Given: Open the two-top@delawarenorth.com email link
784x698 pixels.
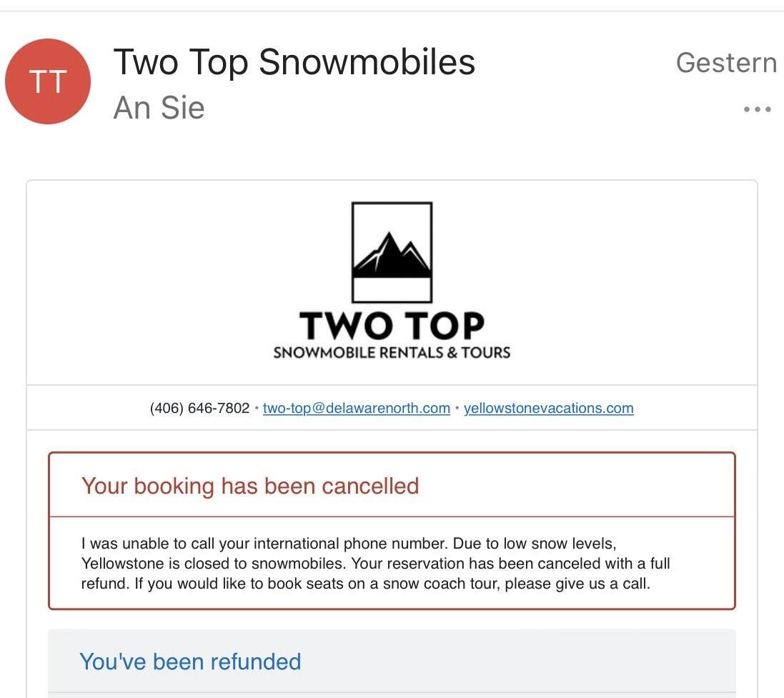Looking at the screenshot, I should pyautogui.click(x=357, y=408).
